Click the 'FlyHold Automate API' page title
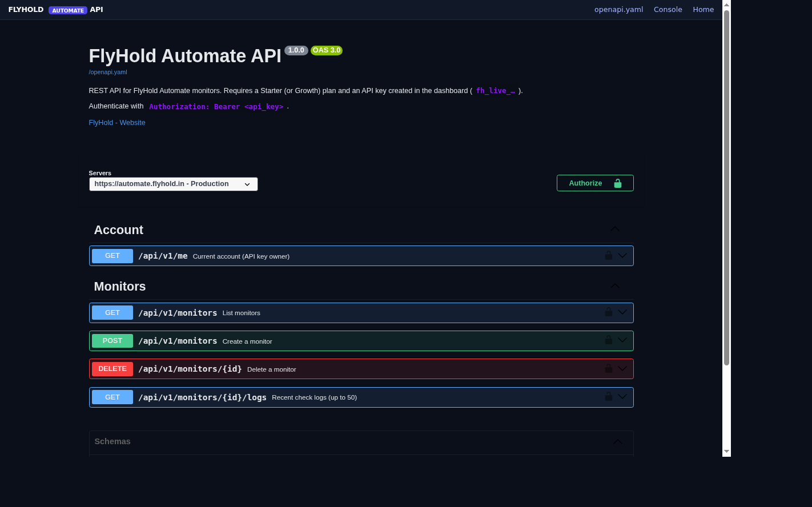This screenshot has width=812, height=507. point(185,56)
